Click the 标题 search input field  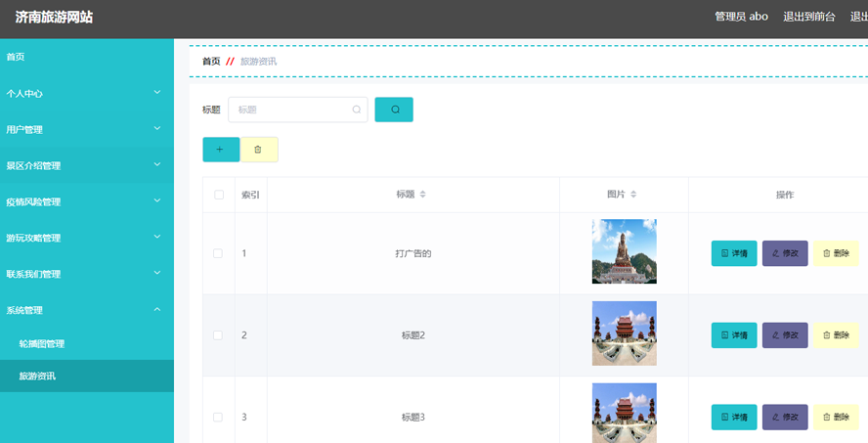tap(293, 110)
